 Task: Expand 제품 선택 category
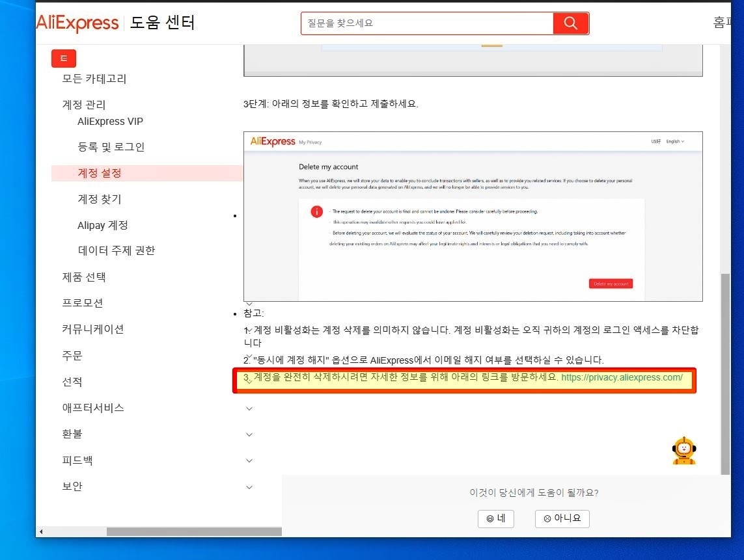point(83,277)
